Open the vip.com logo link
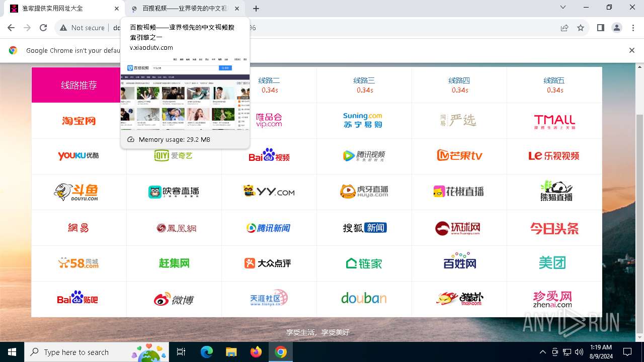 tap(269, 120)
